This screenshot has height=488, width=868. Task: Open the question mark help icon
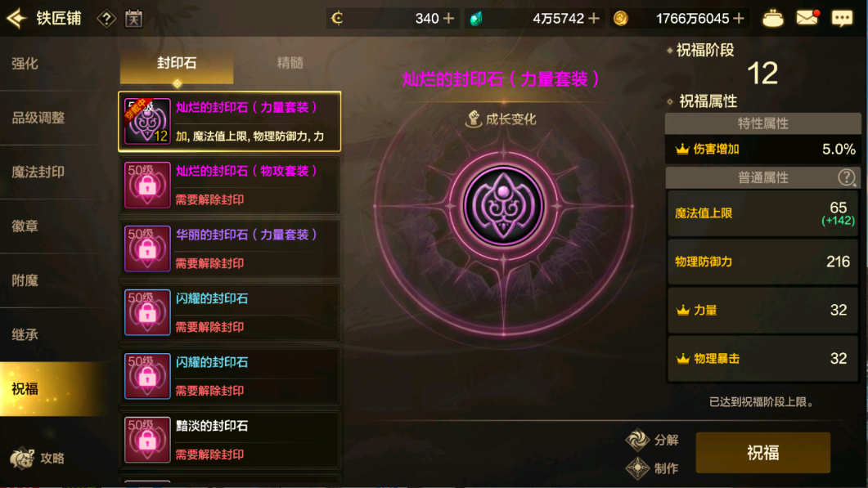[x=106, y=19]
